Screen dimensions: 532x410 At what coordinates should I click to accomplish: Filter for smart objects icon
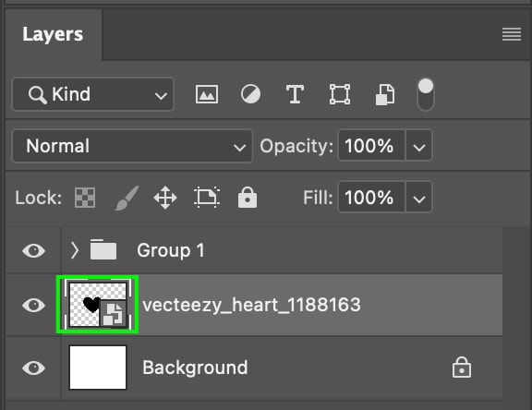[x=385, y=94]
